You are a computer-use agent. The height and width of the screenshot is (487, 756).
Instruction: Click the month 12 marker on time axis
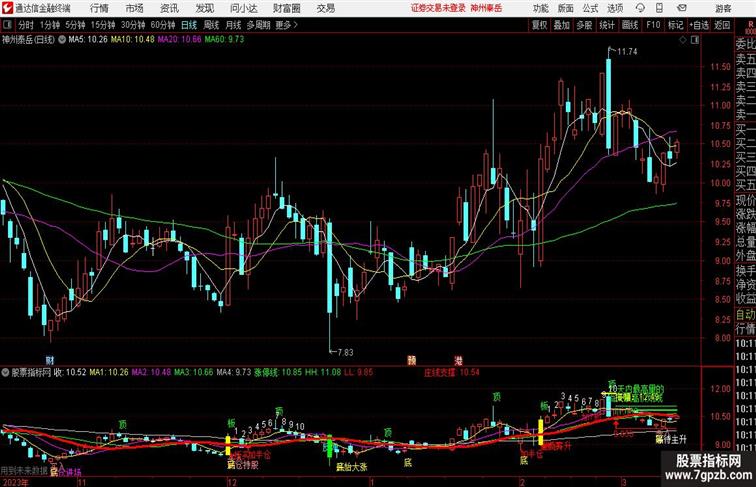[232, 482]
